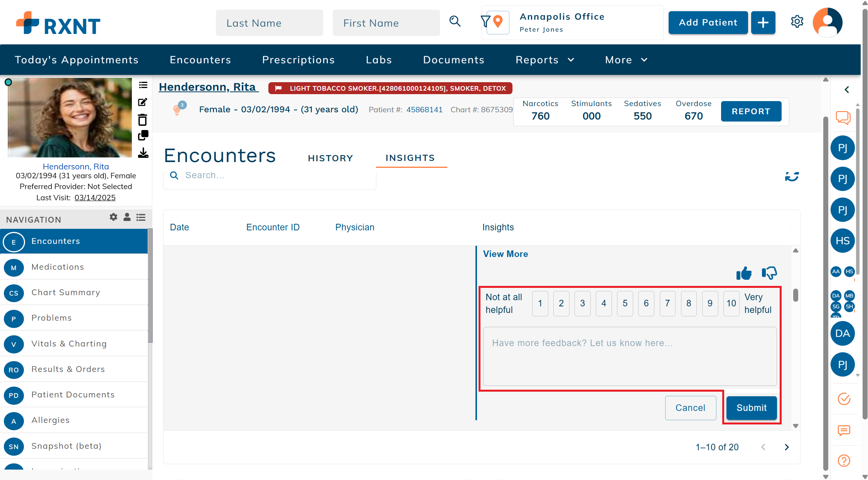Click the download patient icon
This screenshot has height=480, width=868.
(143, 153)
